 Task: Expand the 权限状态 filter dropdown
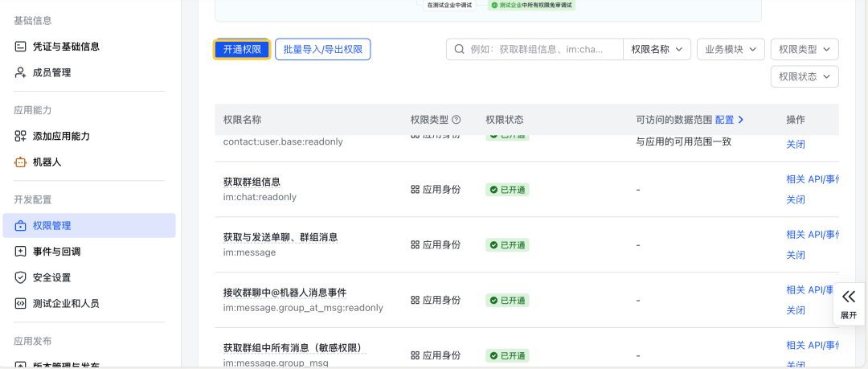pyautogui.click(x=804, y=76)
